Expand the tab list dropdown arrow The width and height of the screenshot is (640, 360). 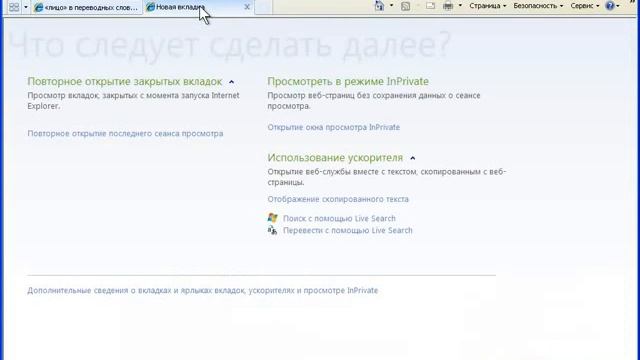coord(26,7)
